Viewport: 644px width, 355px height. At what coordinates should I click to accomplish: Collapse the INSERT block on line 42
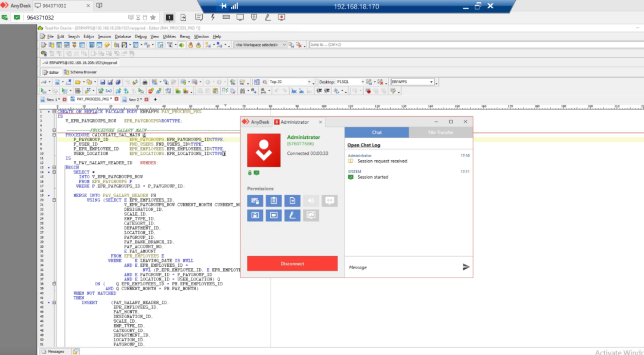[54, 303]
